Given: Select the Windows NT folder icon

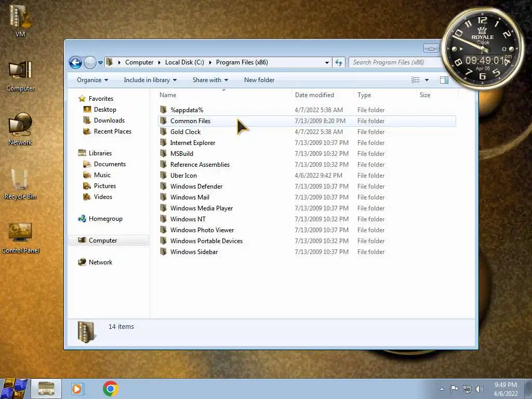Looking at the screenshot, I should point(163,219).
